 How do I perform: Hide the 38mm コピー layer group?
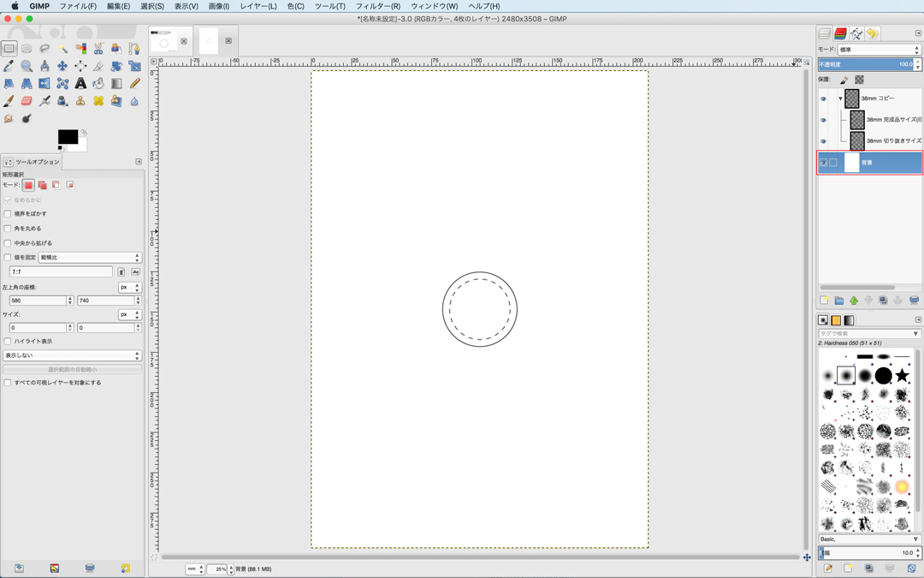[x=823, y=98]
